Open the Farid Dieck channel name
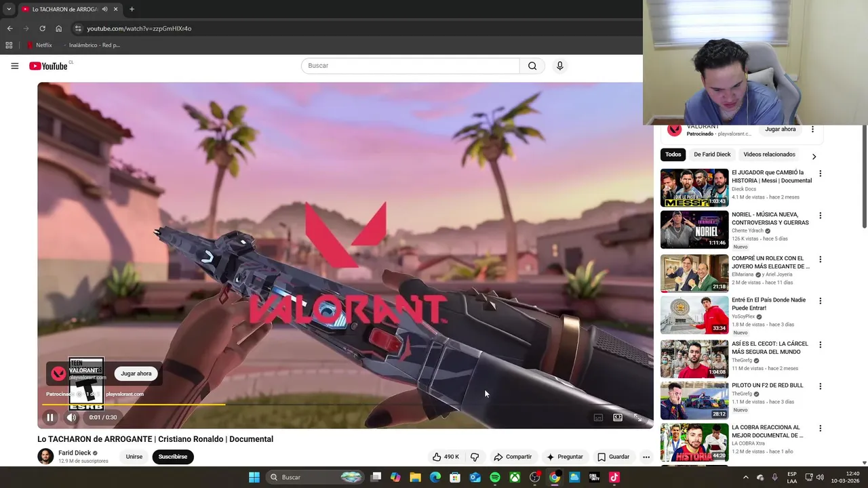868x488 pixels. pyautogui.click(x=75, y=453)
